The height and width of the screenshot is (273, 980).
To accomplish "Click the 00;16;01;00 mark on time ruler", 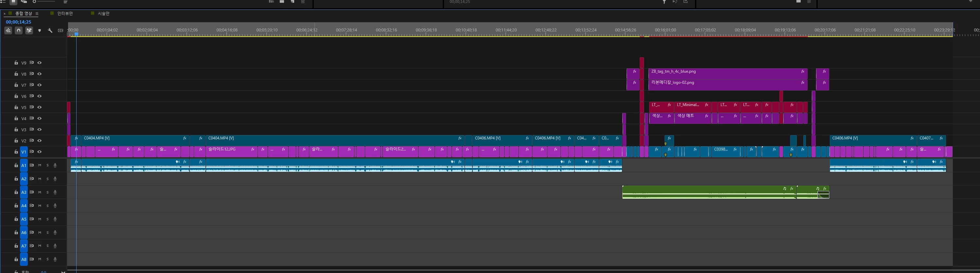I will (665, 30).
